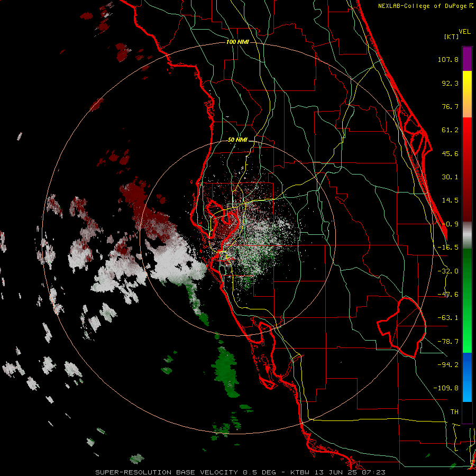Screen dimensions: 476x476
Task: Click the thick red Lake Okeechobee outline
Action: pyautogui.click(x=401, y=327)
